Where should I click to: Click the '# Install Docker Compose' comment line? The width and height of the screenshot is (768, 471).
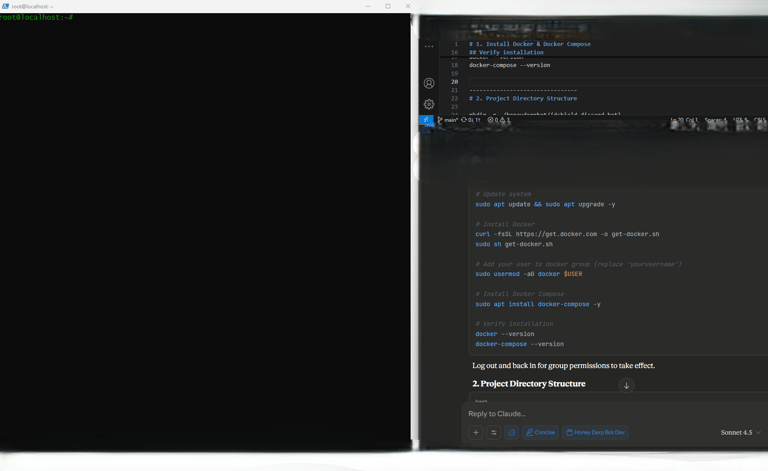coord(520,294)
